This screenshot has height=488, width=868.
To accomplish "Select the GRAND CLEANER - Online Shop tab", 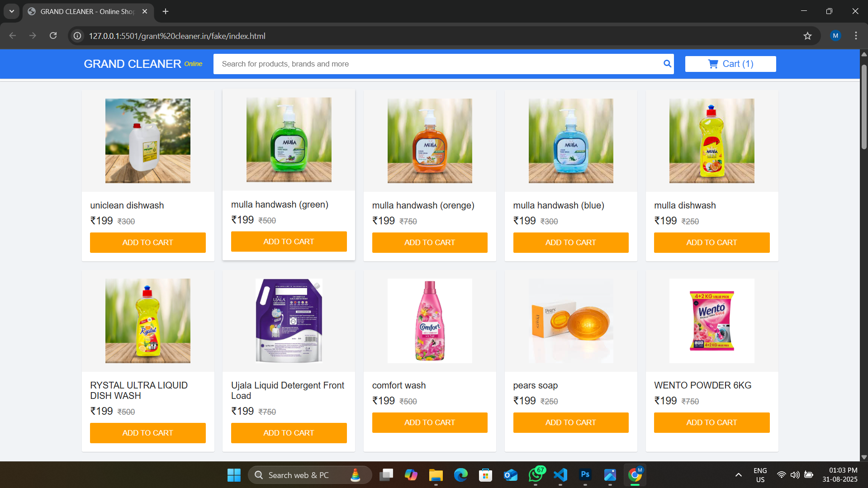I will tap(88, 11).
